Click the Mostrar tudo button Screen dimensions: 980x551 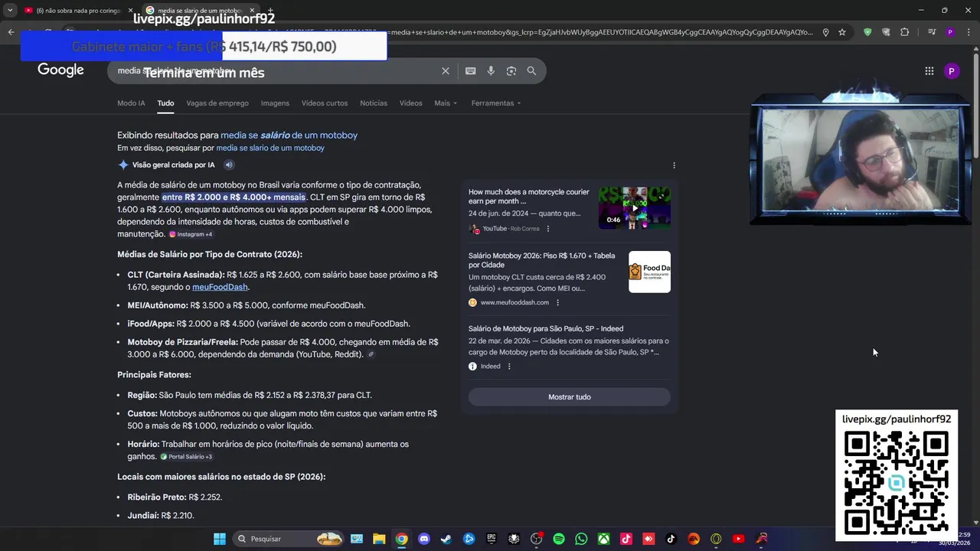click(570, 397)
